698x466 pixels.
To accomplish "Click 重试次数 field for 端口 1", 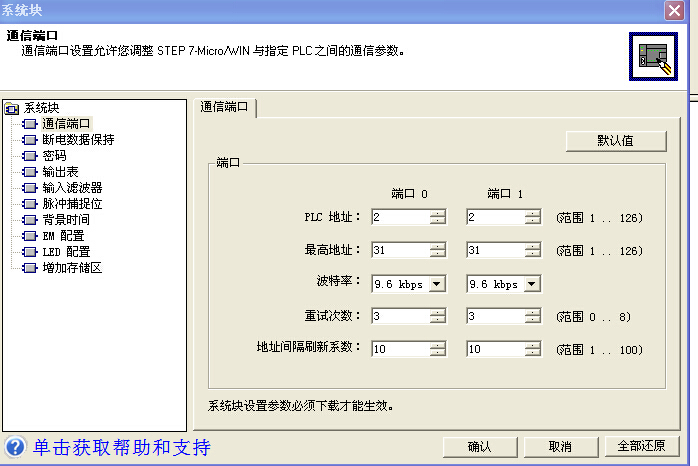I will (x=496, y=316).
